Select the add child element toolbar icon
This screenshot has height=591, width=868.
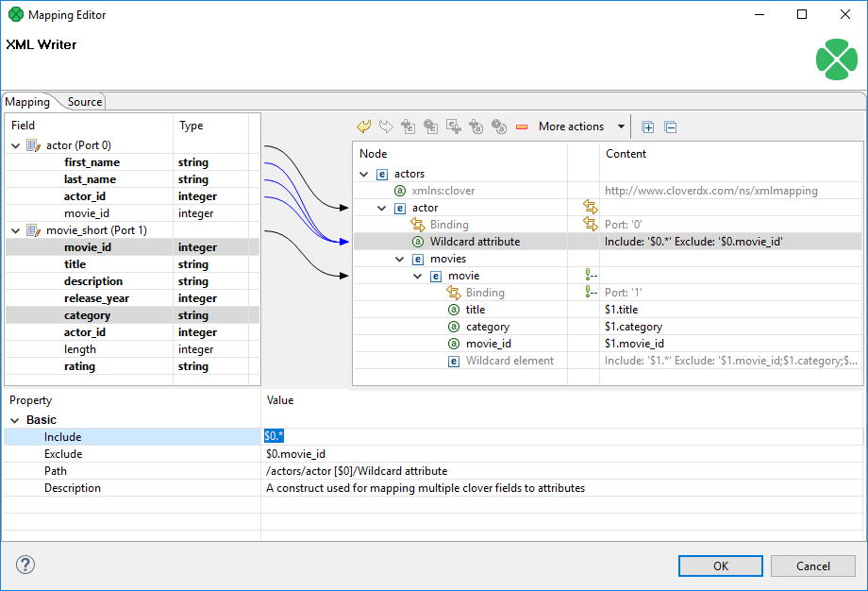tap(408, 126)
